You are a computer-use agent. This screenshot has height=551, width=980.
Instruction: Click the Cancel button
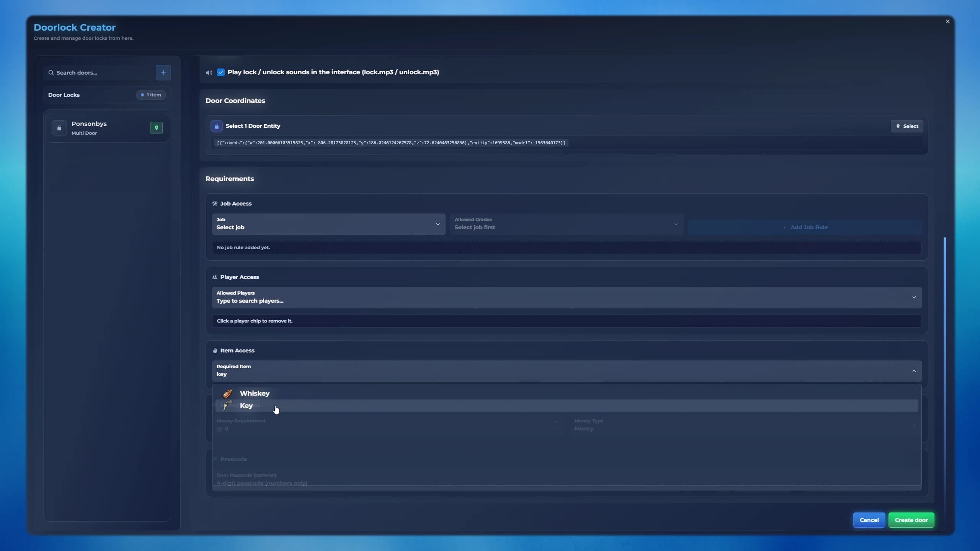(x=869, y=520)
